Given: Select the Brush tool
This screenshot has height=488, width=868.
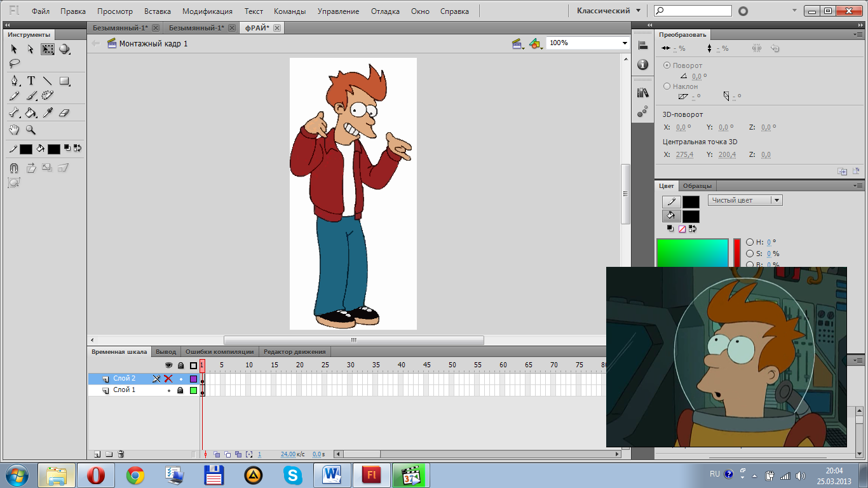Looking at the screenshot, I should click(31, 95).
